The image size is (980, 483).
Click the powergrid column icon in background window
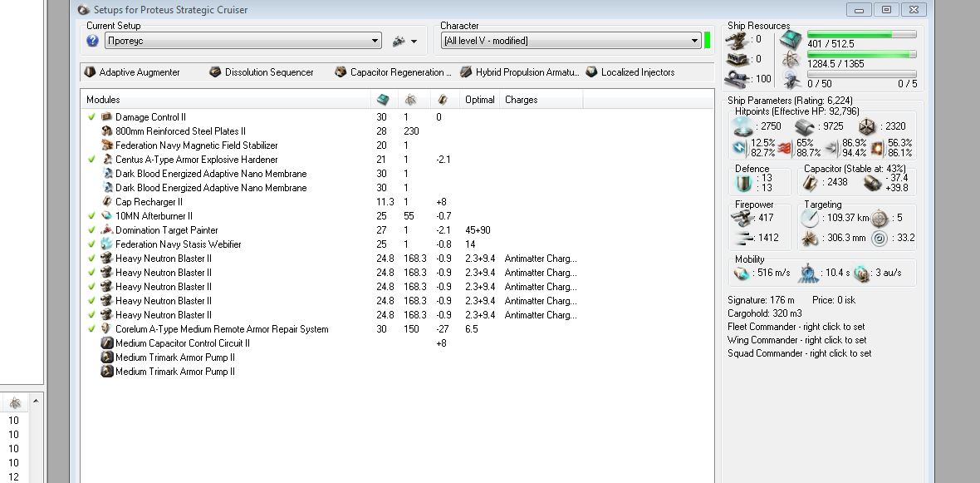pyautogui.click(x=14, y=402)
